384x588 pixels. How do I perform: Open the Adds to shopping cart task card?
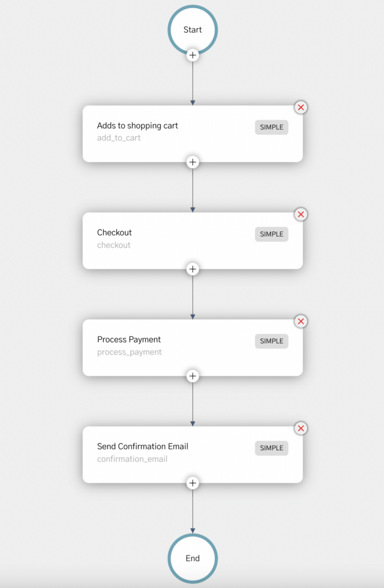pos(193,134)
